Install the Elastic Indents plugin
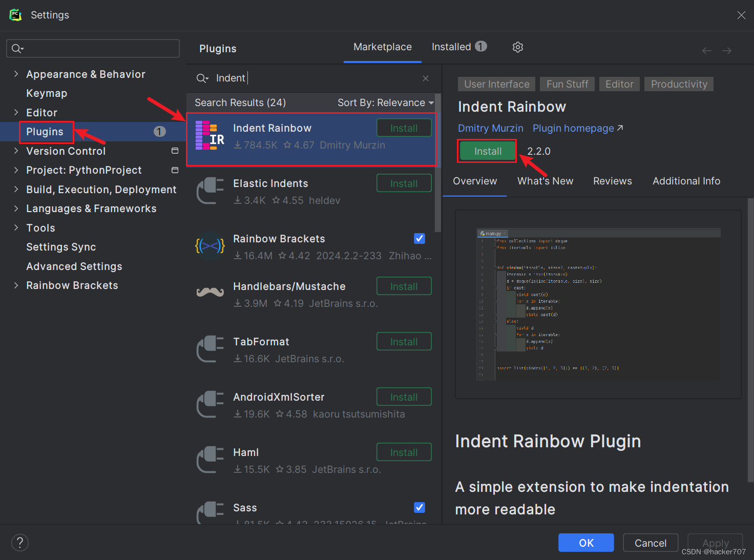This screenshot has width=754, height=560. (x=404, y=183)
